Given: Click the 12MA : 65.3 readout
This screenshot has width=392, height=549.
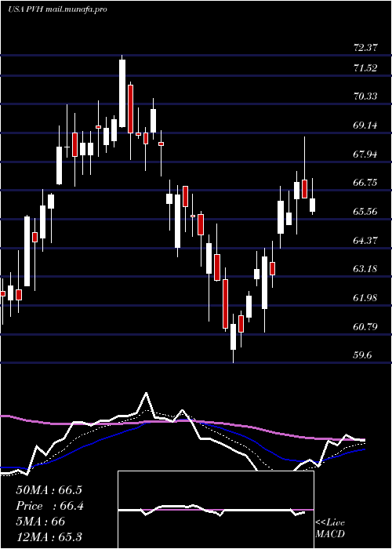Looking at the screenshot, I should (49, 537).
